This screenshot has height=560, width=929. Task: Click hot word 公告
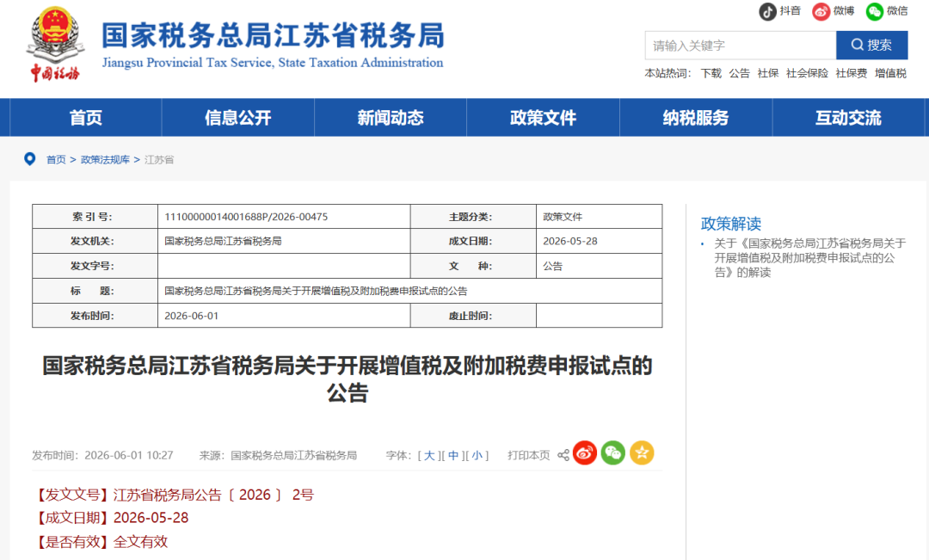pos(740,73)
